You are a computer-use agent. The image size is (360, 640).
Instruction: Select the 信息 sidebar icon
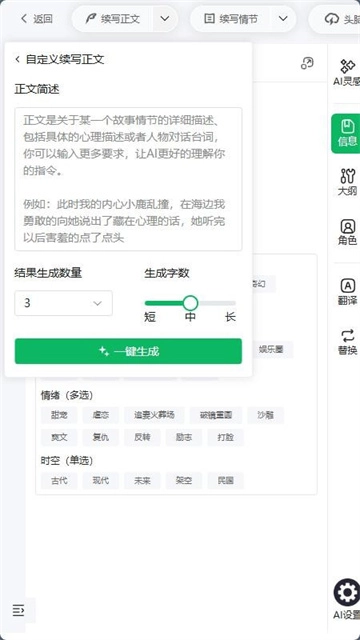click(x=346, y=133)
